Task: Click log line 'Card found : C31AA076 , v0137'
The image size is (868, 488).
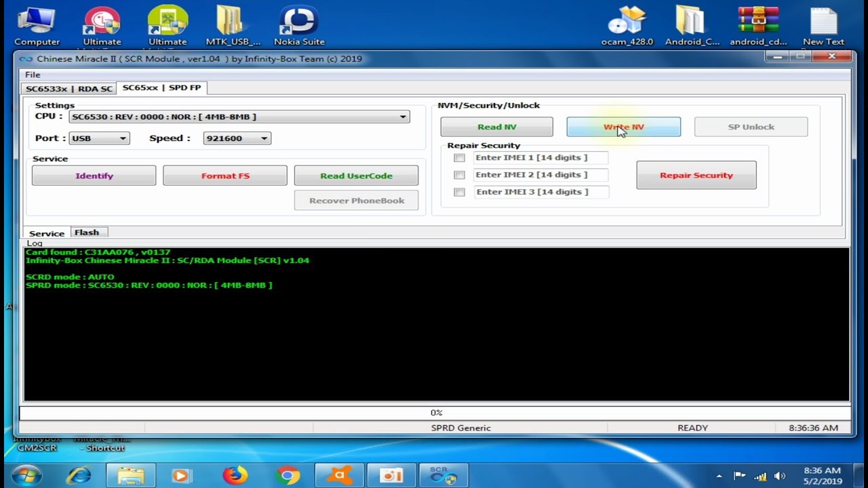Action: coord(98,252)
